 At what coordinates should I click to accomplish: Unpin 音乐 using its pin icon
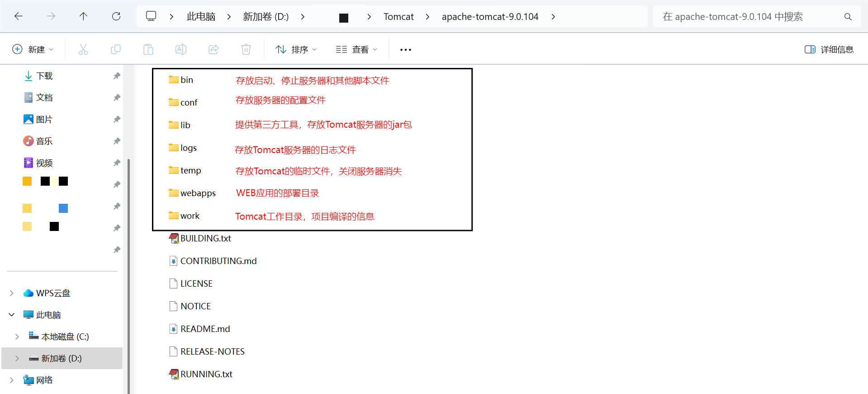[x=117, y=141]
